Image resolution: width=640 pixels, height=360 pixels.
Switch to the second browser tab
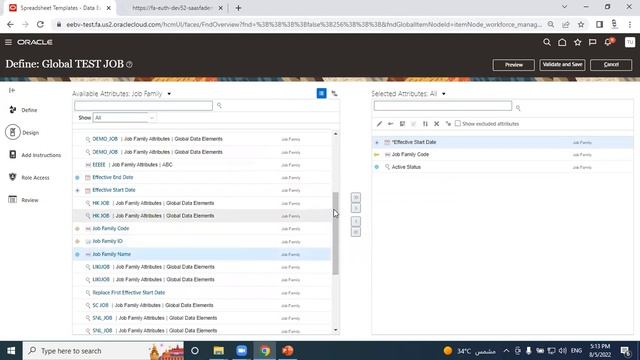(173, 8)
